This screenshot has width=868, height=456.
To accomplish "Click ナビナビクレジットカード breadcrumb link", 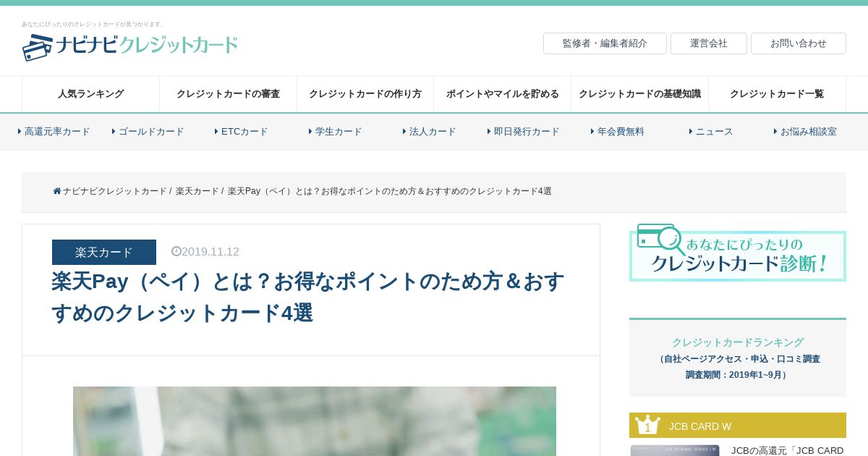I will (x=114, y=191).
